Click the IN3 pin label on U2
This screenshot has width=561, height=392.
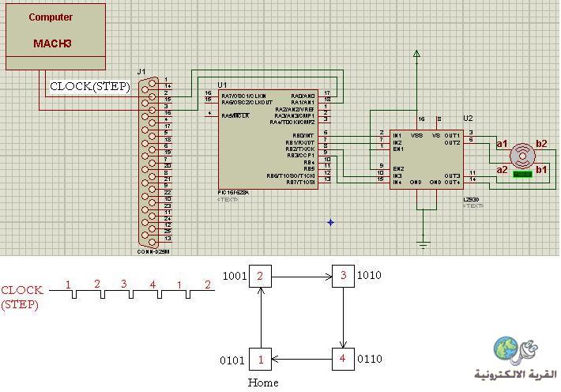(x=397, y=175)
